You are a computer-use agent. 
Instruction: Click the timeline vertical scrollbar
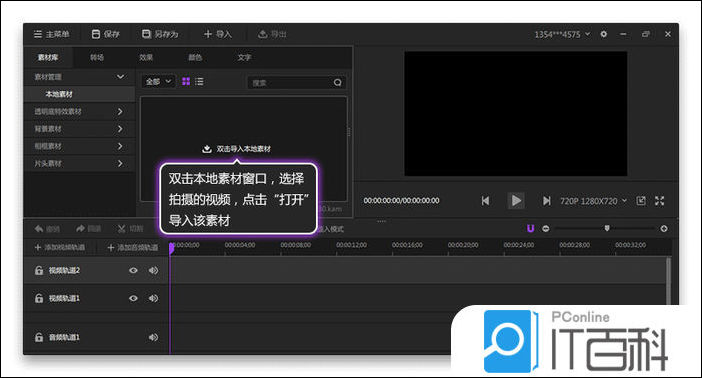669,281
